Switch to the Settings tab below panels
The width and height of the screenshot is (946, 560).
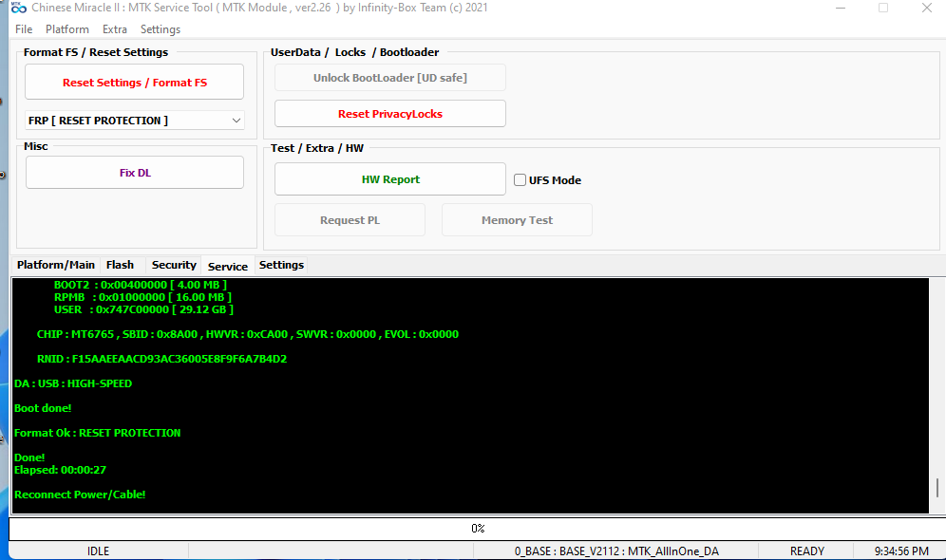281,265
